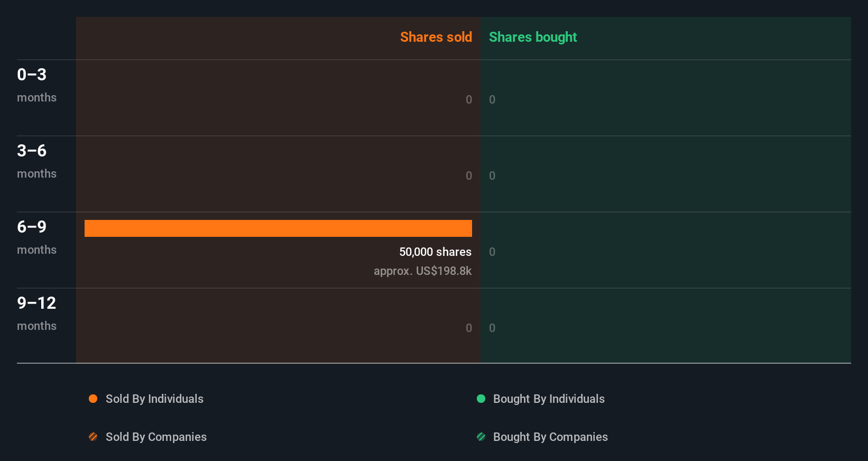
Task: Click the striped Bought By Companies legend icon
Action: click(481, 437)
